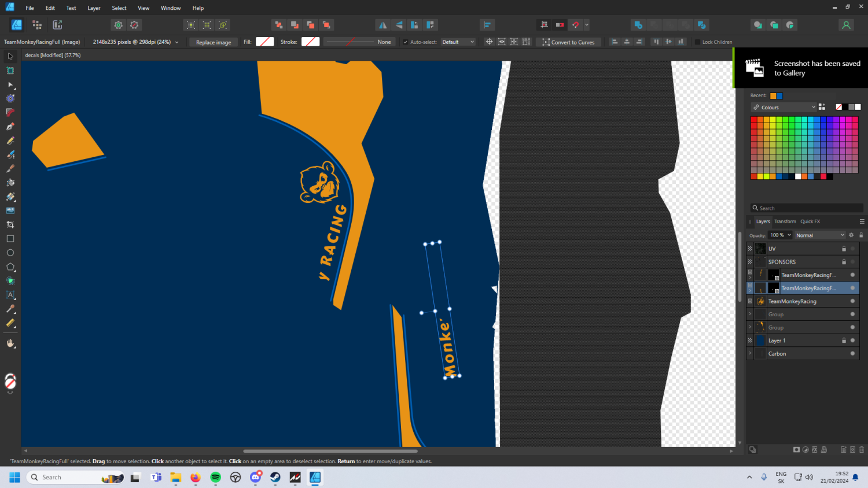Pick the Vector Brush tool
The width and height of the screenshot is (868, 488).
[10, 155]
